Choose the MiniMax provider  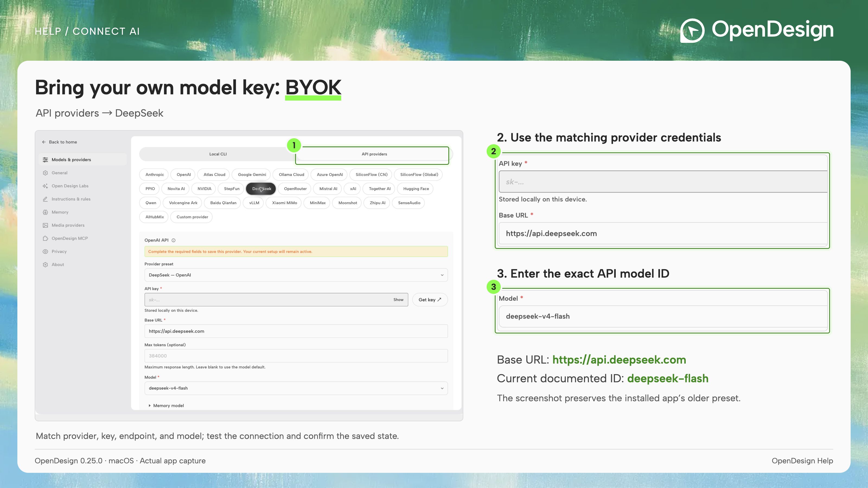317,203
